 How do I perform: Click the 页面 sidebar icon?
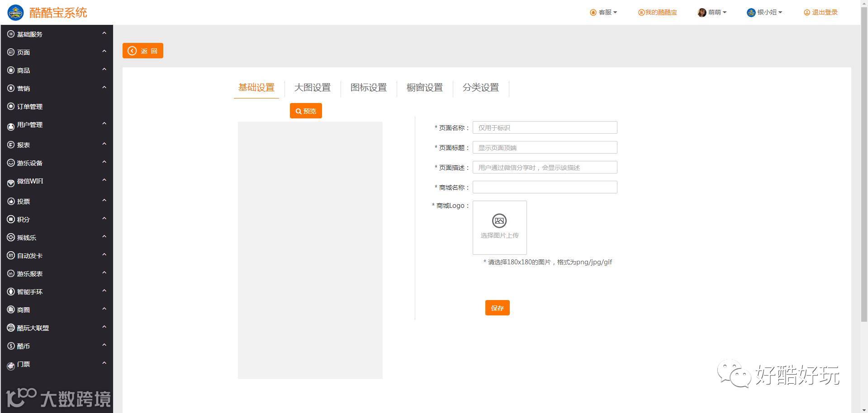tap(11, 52)
